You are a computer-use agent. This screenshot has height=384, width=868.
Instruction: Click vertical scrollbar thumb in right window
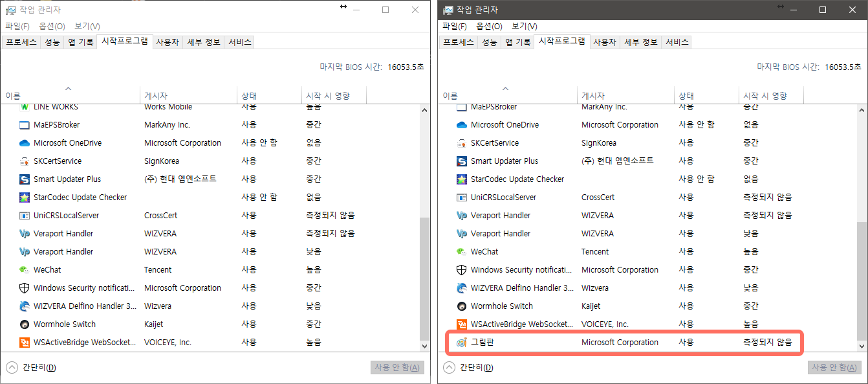click(x=862, y=281)
